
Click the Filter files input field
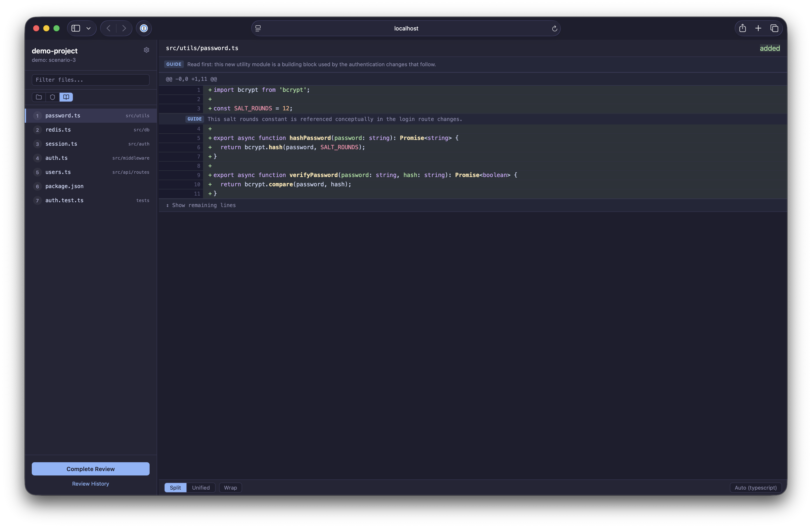click(90, 79)
